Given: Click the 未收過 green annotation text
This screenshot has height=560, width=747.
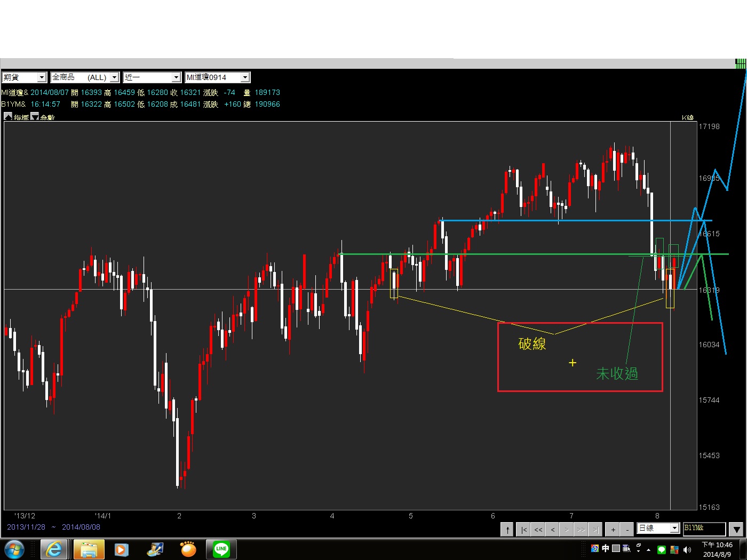Looking at the screenshot, I should pos(617,373).
